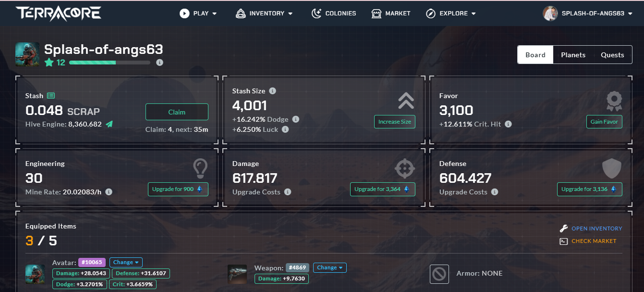
Task: Show the Dodge info tooltip
Action: click(296, 119)
